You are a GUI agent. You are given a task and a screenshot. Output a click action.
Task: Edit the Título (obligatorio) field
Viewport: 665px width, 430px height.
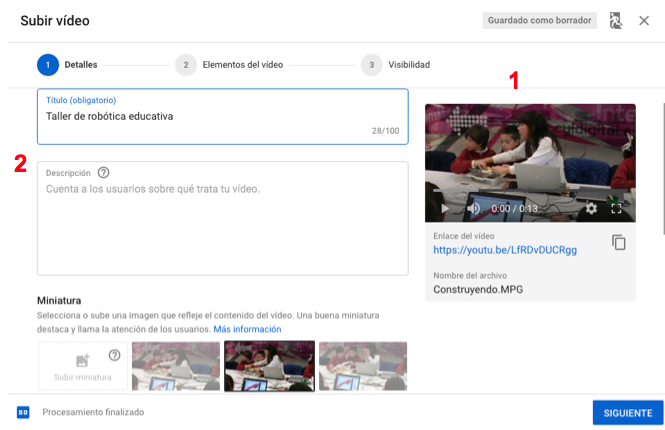(223, 117)
